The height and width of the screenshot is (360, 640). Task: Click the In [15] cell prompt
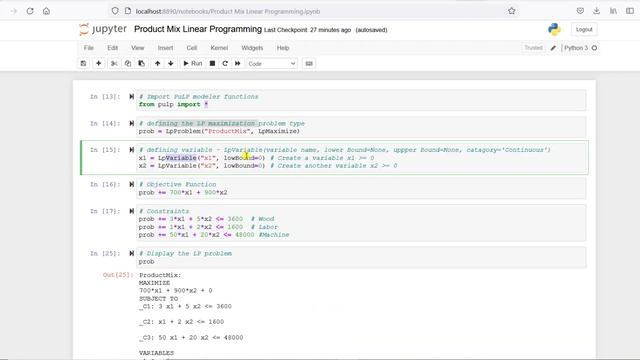[x=105, y=150]
